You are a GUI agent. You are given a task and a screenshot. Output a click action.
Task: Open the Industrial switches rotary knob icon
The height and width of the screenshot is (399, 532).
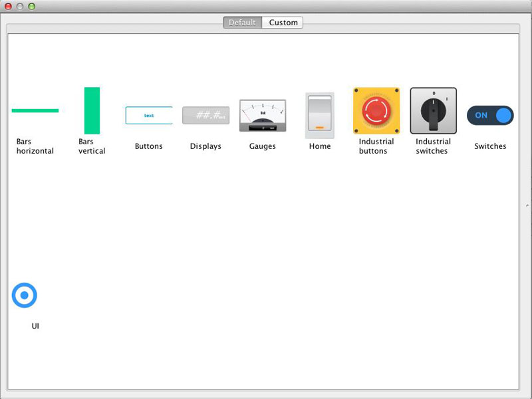tap(434, 110)
